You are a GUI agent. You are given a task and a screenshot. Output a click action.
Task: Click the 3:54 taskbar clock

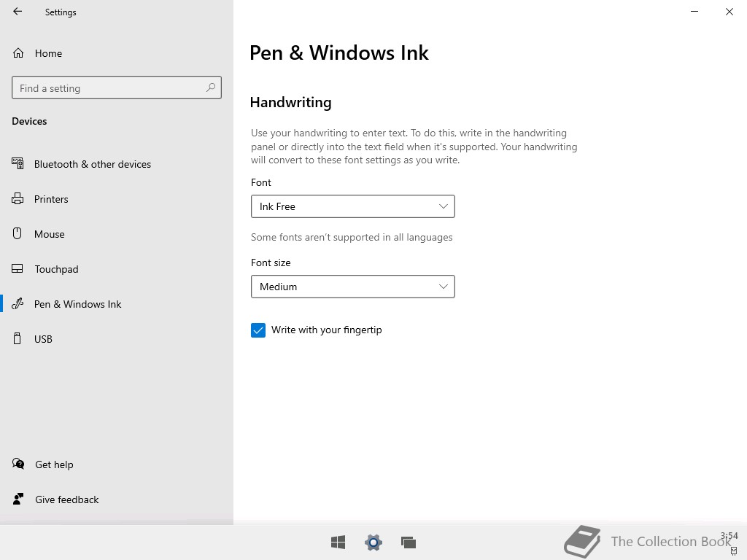point(729,536)
